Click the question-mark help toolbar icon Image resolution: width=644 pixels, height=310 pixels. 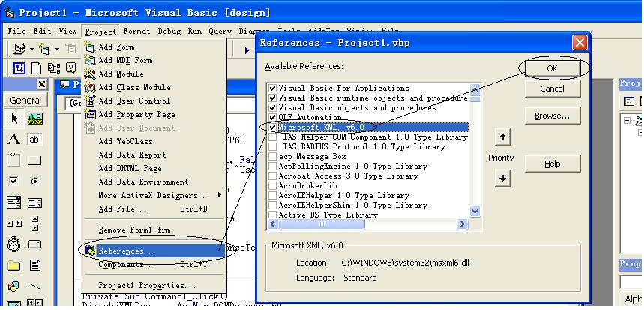[x=71, y=68]
